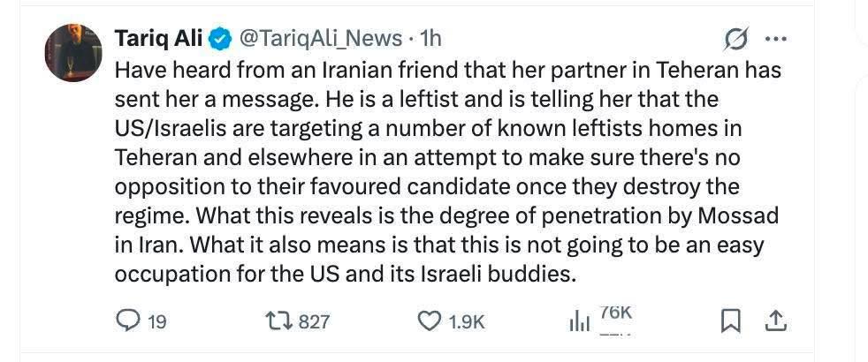Open the @TariqAli_News handle link
Screen dimensions: 868x362
pyautogui.click(x=319, y=38)
